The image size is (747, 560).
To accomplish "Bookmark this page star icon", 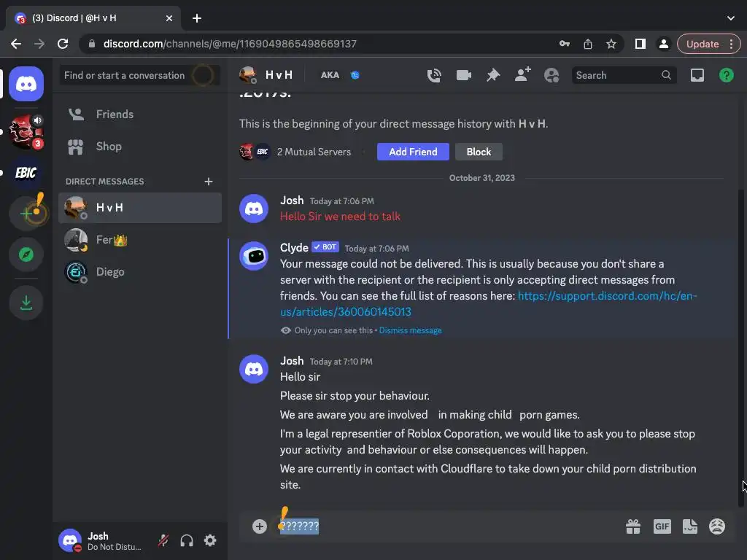I will pyautogui.click(x=611, y=44).
